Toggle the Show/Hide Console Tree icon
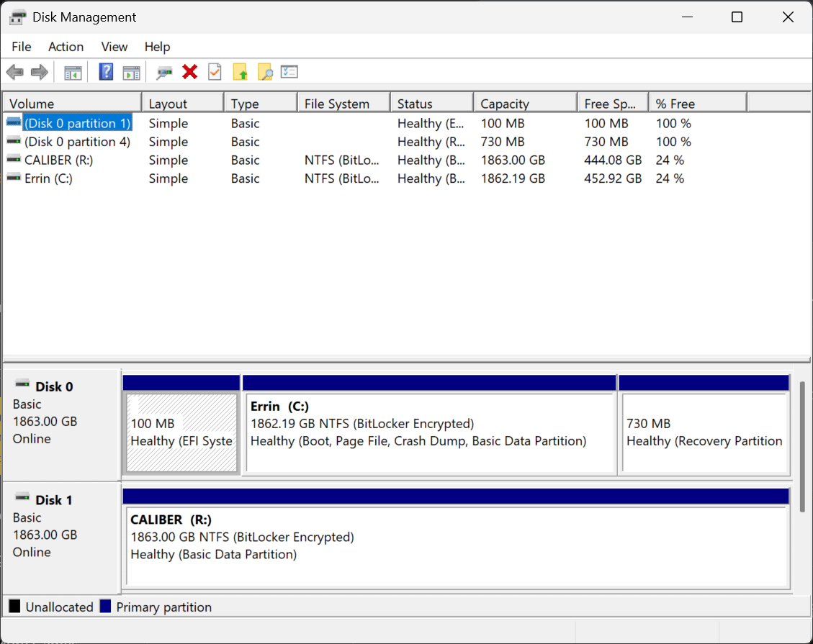Viewport: 813px width, 644px height. pos(73,72)
